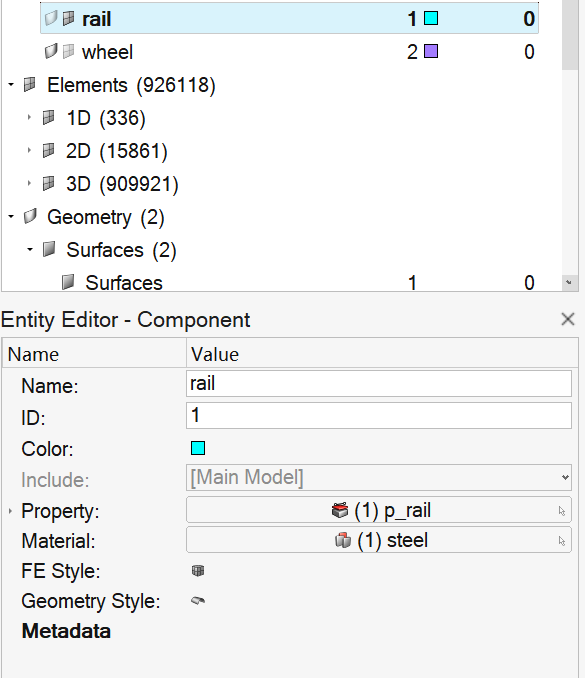Viewport: 585px width, 678px height.
Task: Expand the 1D elements node
Action: [x=29, y=117]
